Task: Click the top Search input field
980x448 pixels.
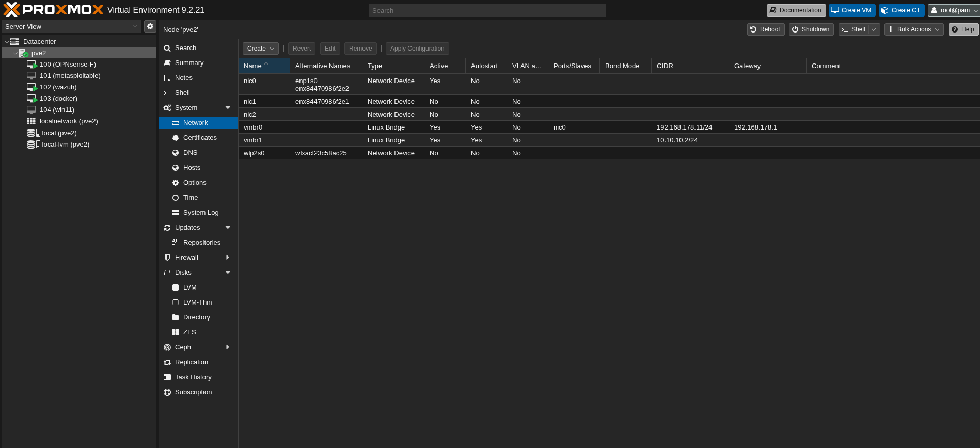Action: (x=487, y=10)
